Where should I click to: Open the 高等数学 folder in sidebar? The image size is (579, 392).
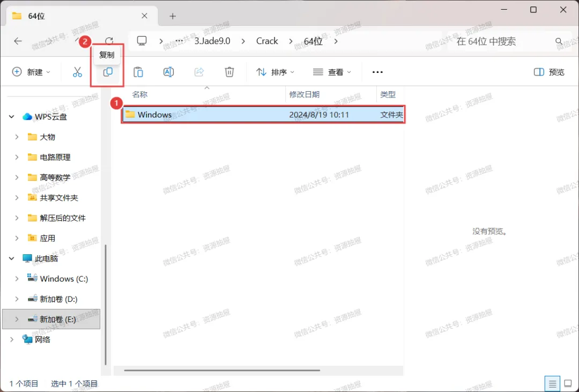[x=49, y=177]
